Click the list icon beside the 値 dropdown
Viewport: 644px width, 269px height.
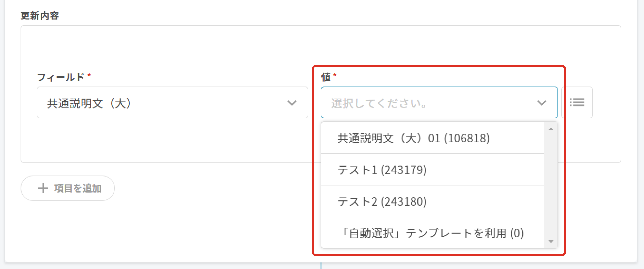(577, 102)
